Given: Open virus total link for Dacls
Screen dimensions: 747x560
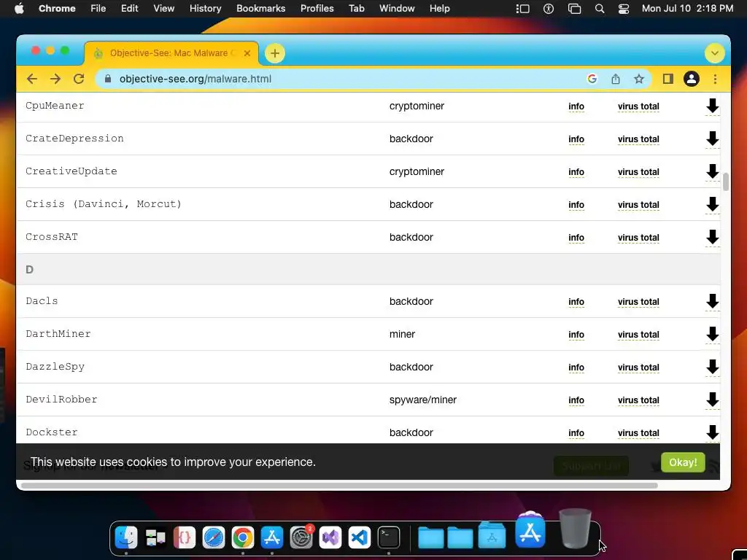Looking at the screenshot, I should tap(638, 302).
